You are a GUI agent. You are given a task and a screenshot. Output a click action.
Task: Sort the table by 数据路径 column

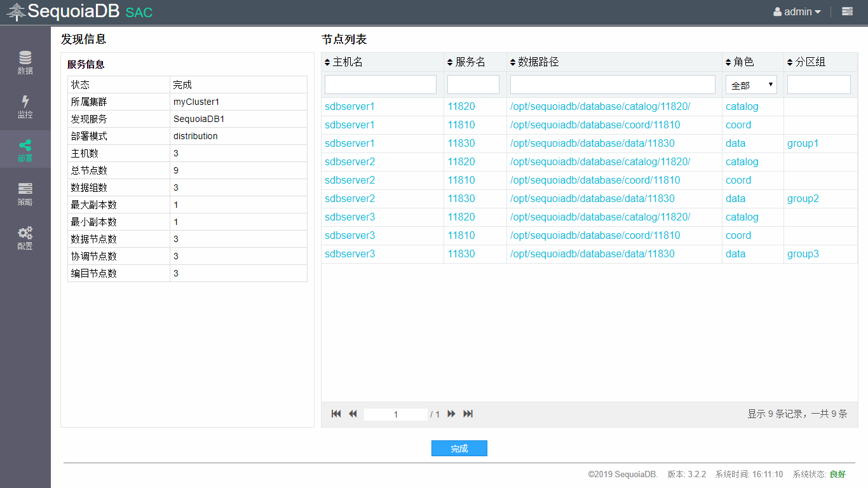pyautogui.click(x=534, y=62)
